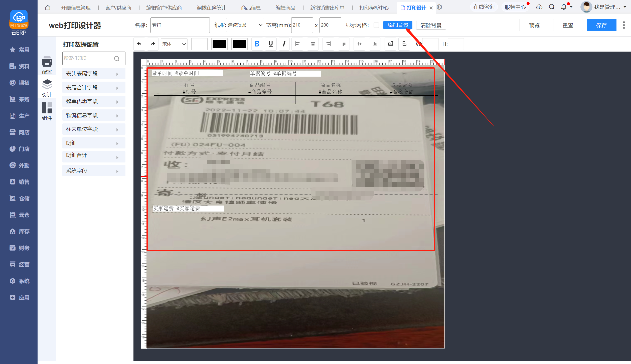Open the 组件 components panel
This screenshot has width=631, height=364.
coord(47,111)
